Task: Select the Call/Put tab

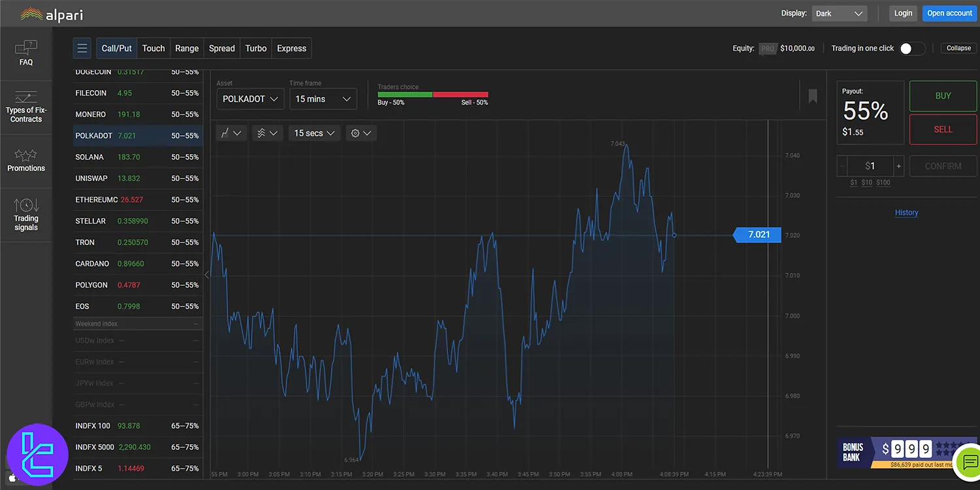Action: [117, 48]
